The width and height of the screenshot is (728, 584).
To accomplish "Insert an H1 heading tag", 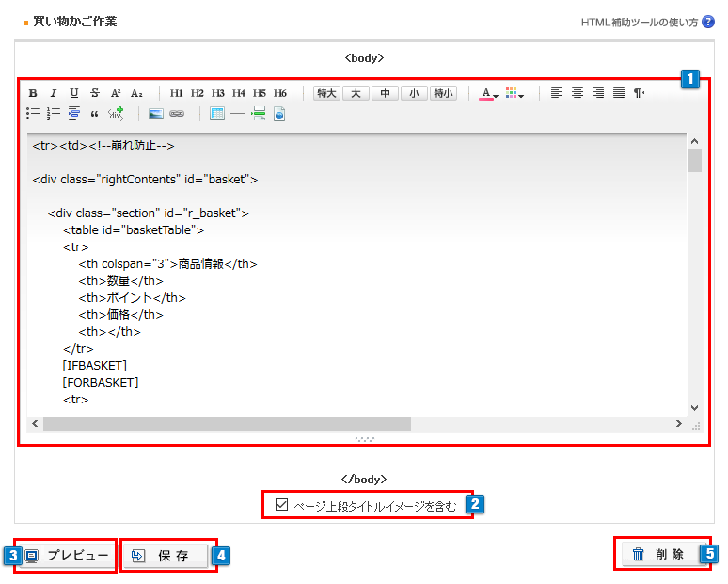I will [177, 93].
